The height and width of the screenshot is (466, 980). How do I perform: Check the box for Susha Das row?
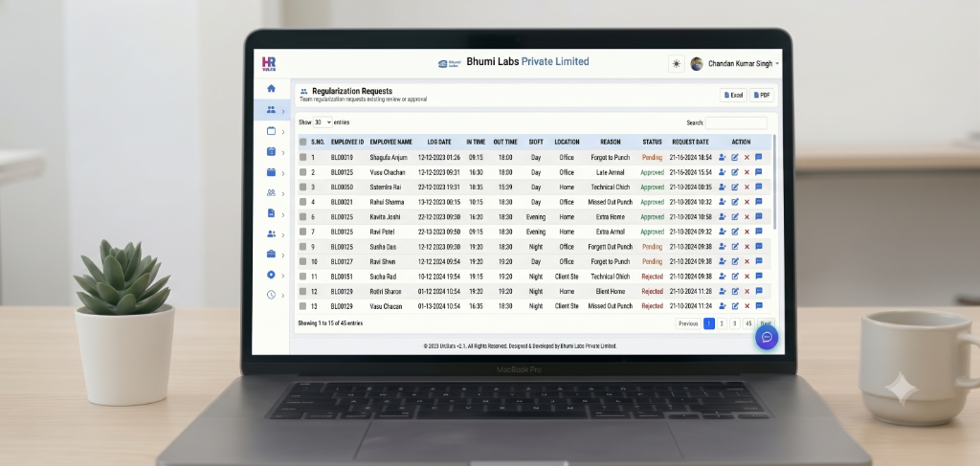click(303, 247)
